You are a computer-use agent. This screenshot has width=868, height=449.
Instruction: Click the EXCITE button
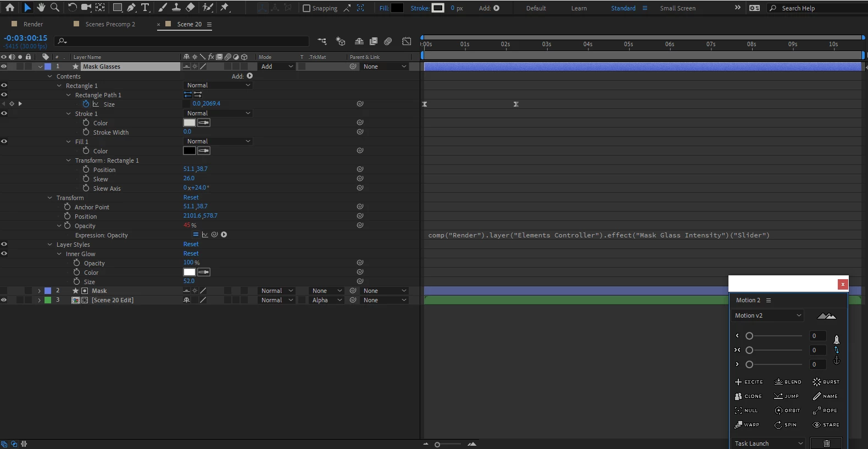pyautogui.click(x=749, y=382)
